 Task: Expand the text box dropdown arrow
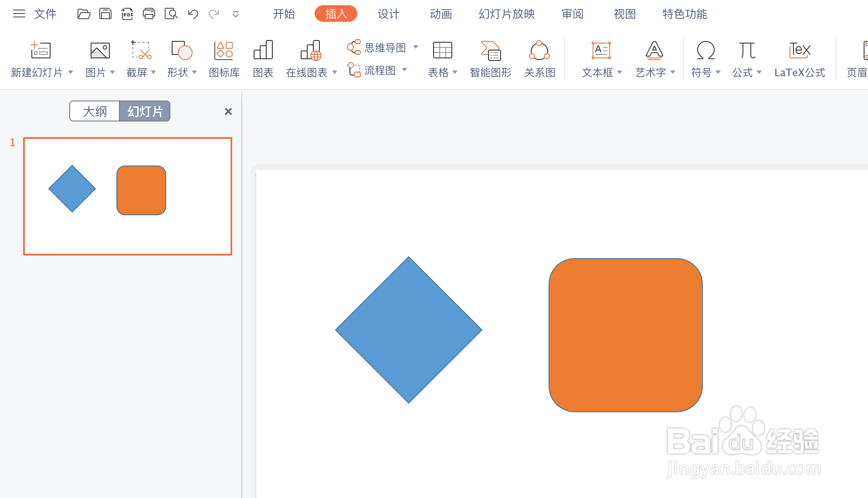coord(620,72)
